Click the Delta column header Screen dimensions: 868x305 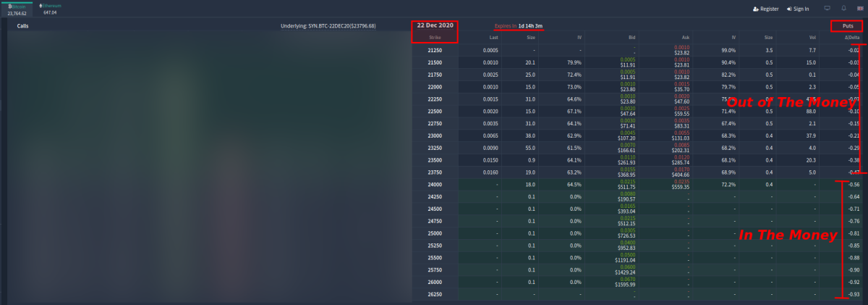[x=850, y=37]
